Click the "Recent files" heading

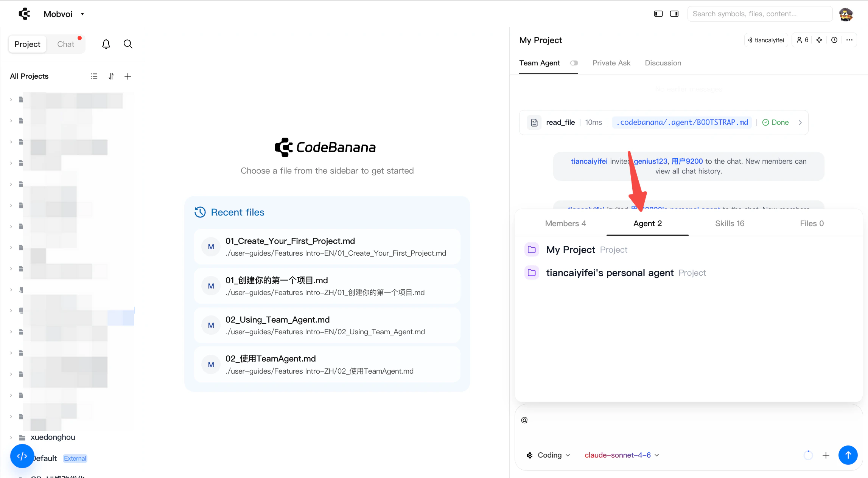pyautogui.click(x=237, y=213)
